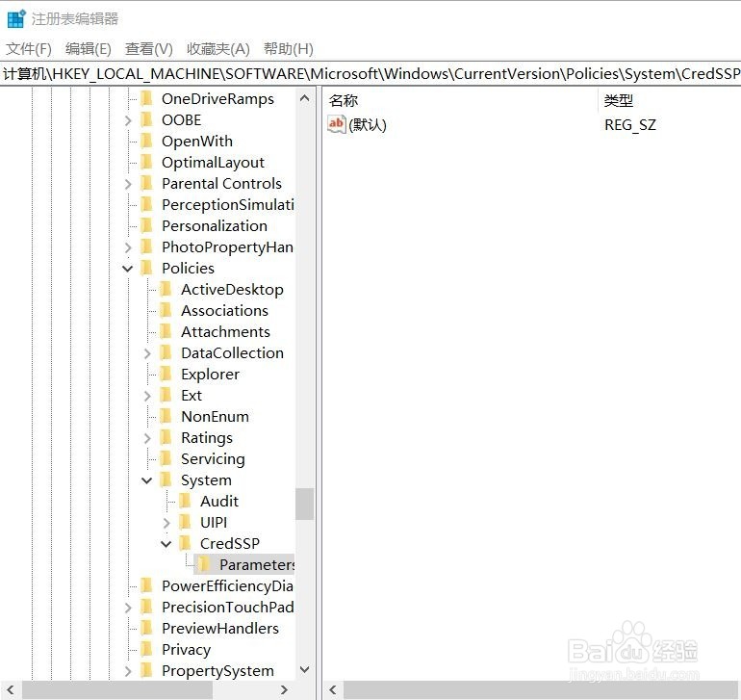This screenshot has width=741, height=700.
Task: Expand the Parental Controls node
Action: [128, 184]
